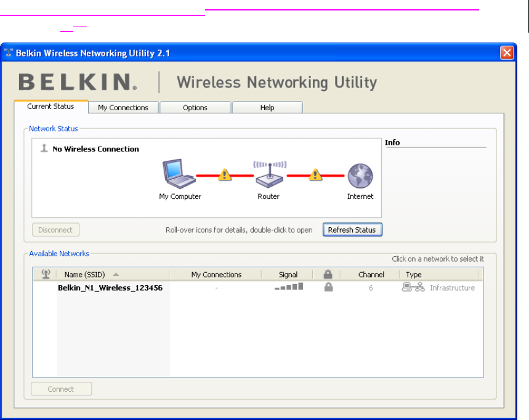Open the My Connections tab

tap(123, 108)
